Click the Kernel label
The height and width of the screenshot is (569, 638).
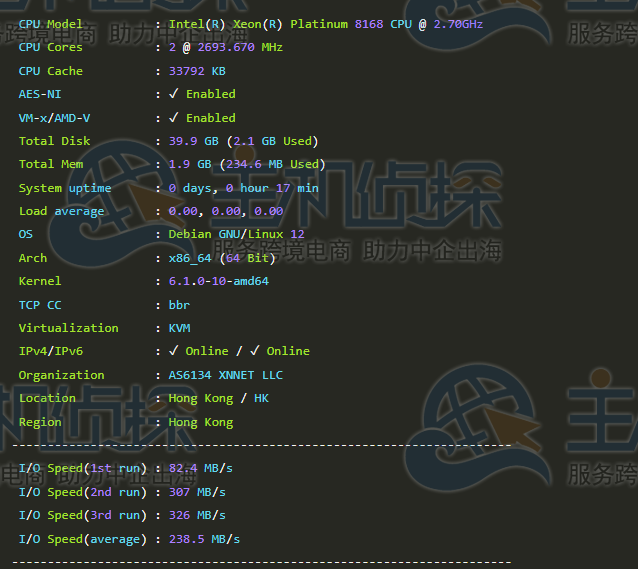point(40,281)
